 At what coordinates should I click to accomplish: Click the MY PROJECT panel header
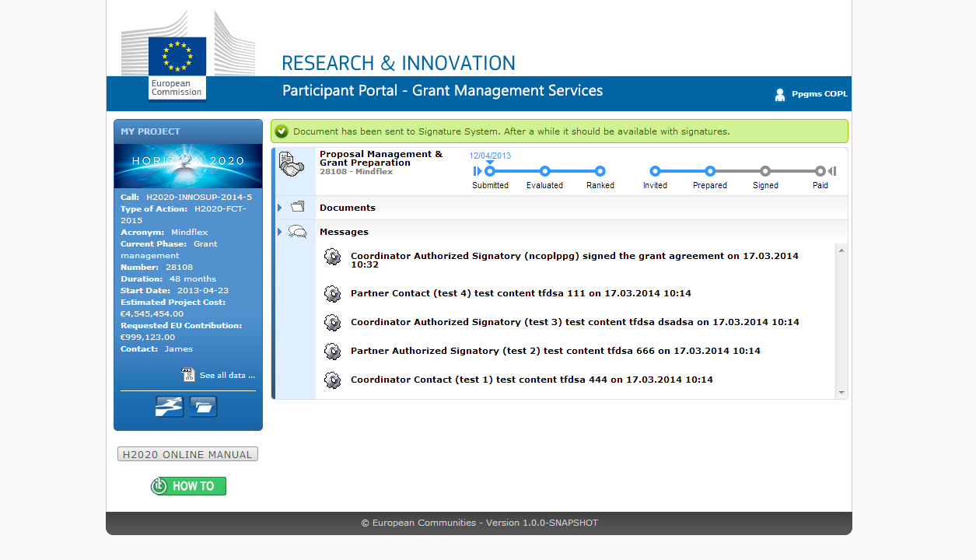point(188,131)
